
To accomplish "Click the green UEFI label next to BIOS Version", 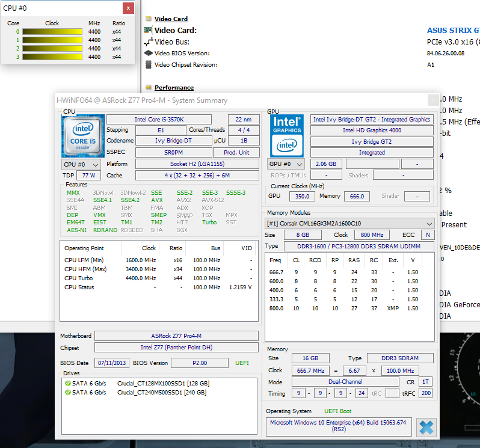I will pos(242,363).
